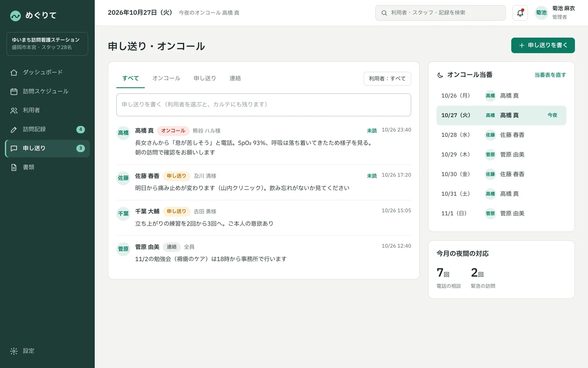Click the 当番表を直す link
This screenshot has width=588, height=368.
click(x=550, y=75)
